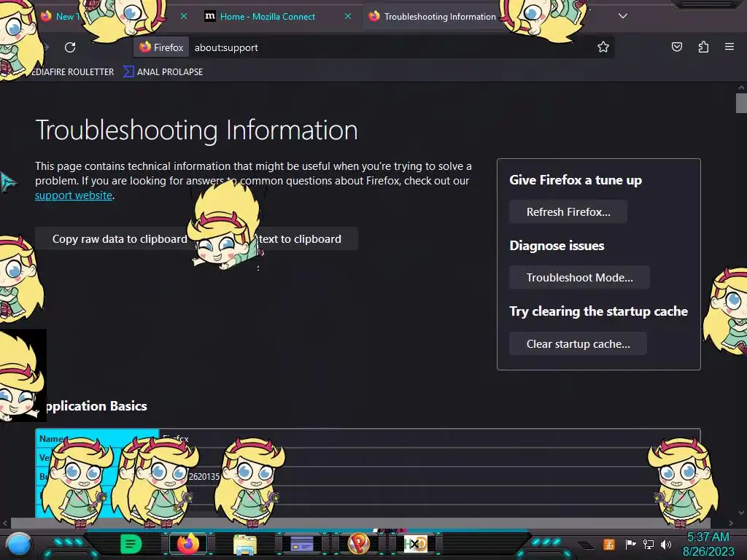747x560 pixels.
Task: Click the Clear startup cache... button
Action: click(x=578, y=344)
